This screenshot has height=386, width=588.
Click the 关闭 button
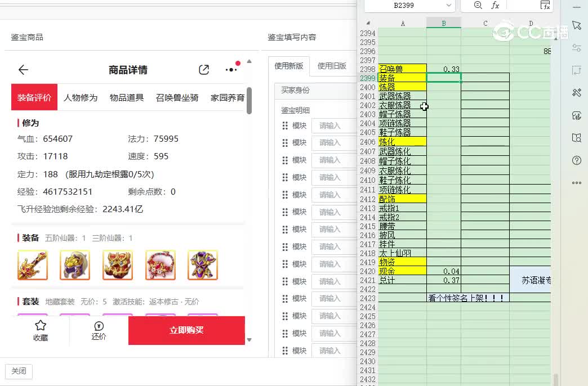(x=19, y=371)
